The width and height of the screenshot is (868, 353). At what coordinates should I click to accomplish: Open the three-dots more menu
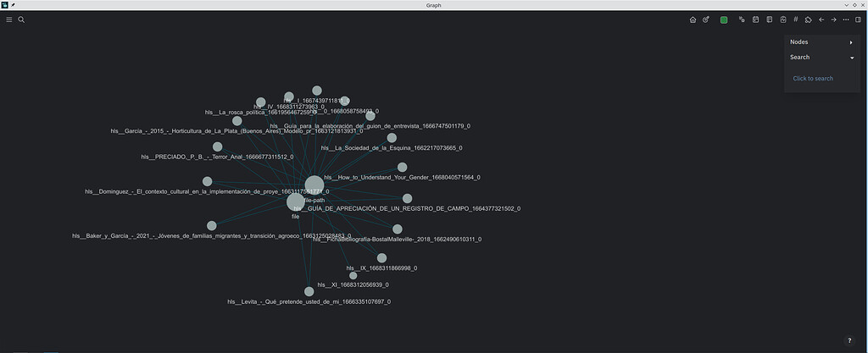tap(846, 19)
